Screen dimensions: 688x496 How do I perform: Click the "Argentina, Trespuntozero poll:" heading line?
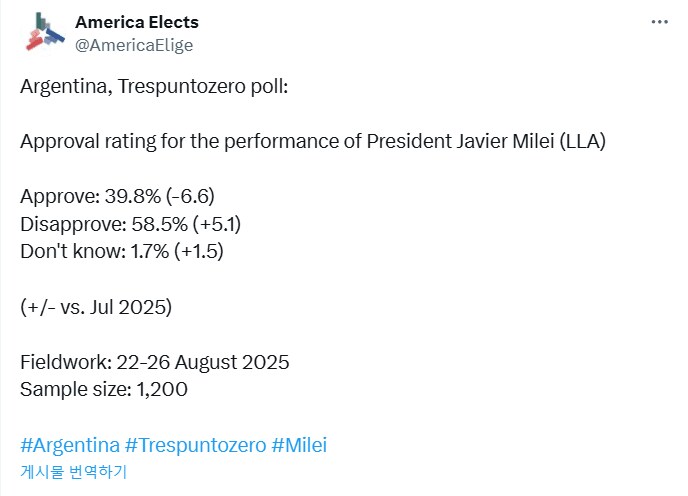pyautogui.click(x=154, y=86)
